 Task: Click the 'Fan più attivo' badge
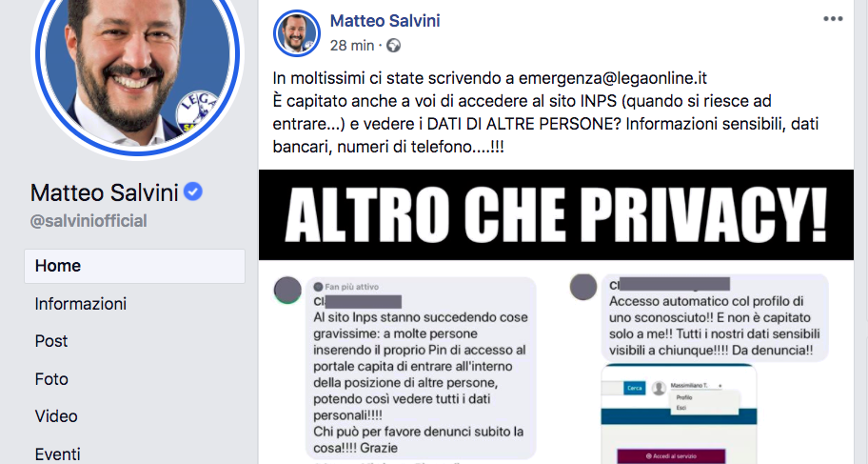(346, 287)
